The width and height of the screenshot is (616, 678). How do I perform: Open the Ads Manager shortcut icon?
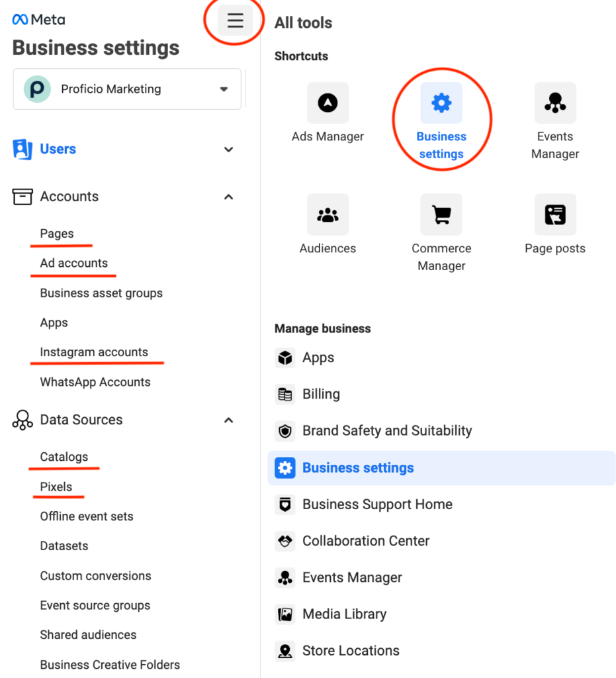click(x=328, y=103)
